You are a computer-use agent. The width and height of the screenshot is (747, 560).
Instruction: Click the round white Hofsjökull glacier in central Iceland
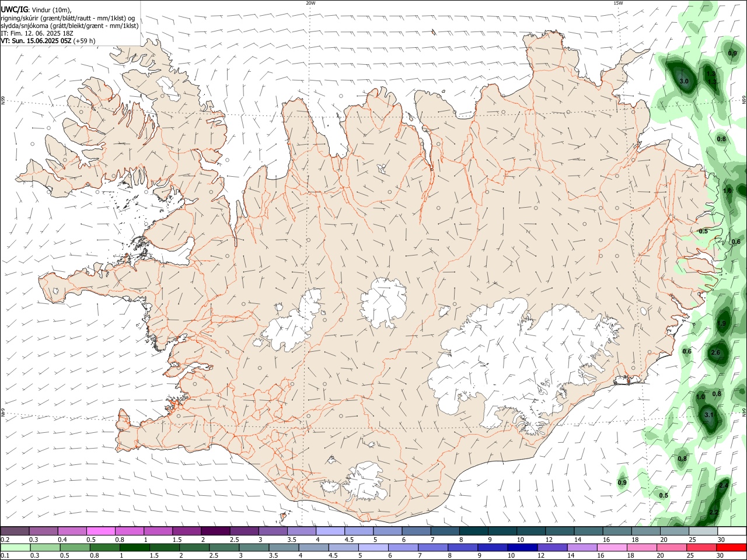(383, 303)
